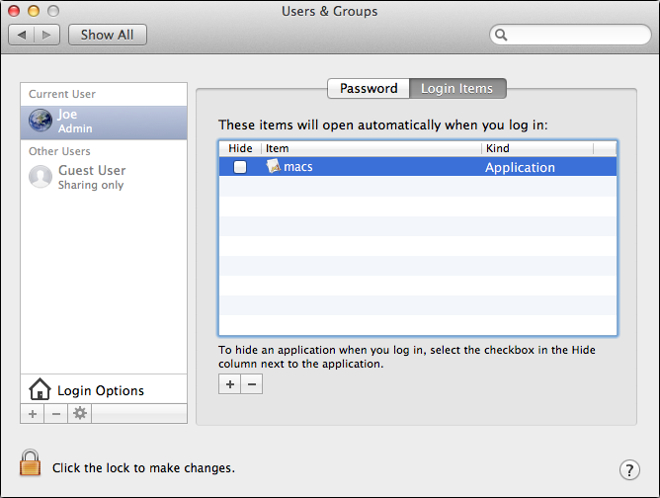Viewport: 660px width, 498px height.
Task: Switch to the Password tab
Action: (368, 88)
